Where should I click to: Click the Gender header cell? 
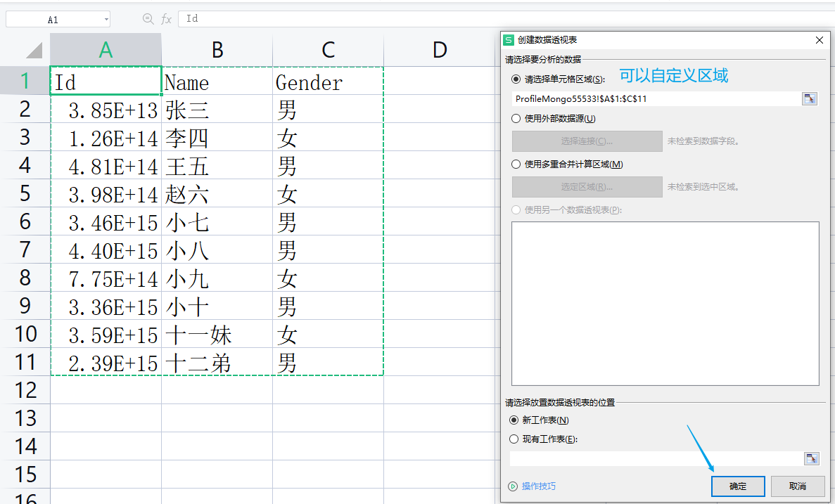(328, 81)
